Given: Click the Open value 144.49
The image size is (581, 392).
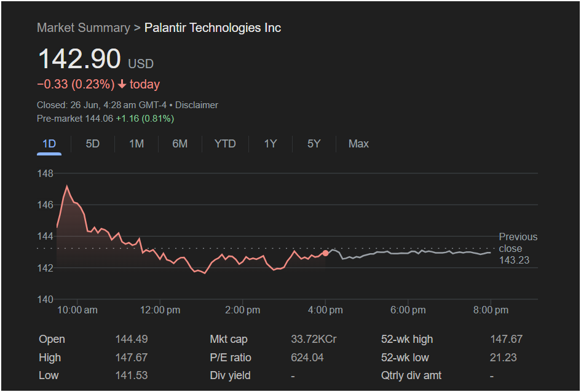Looking at the screenshot, I should pyautogui.click(x=132, y=339).
